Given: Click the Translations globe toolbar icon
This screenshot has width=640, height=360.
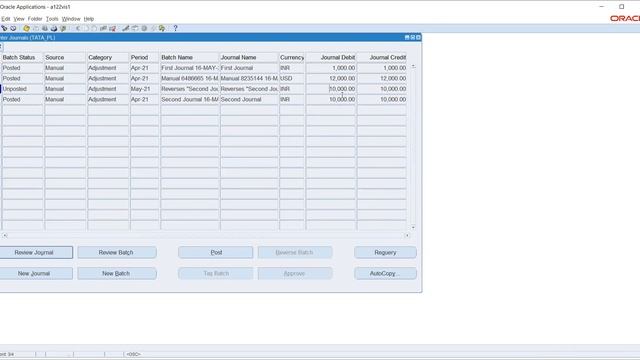Looking at the screenshot, I should coord(144,28).
